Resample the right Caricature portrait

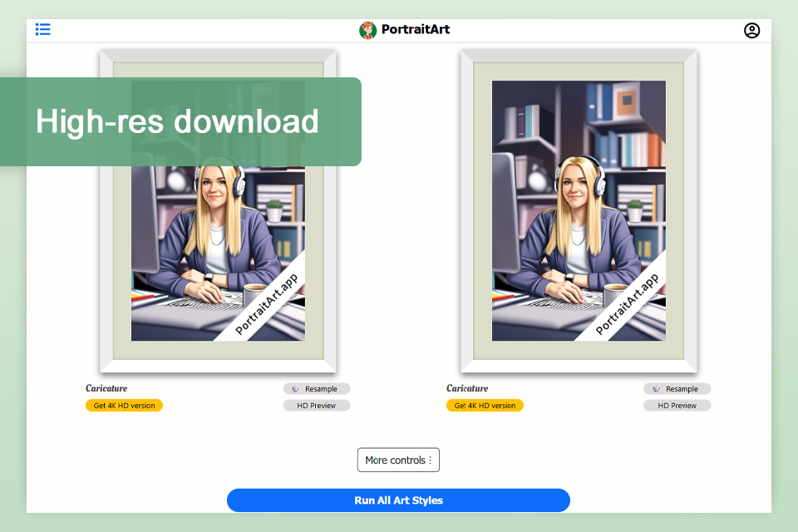point(677,389)
